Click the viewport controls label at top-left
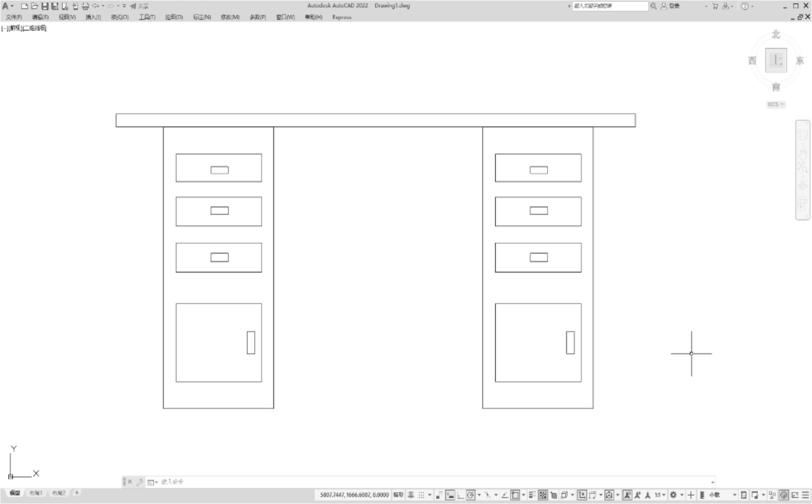Viewport: 812px width, 504px height. [x=24, y=28]
